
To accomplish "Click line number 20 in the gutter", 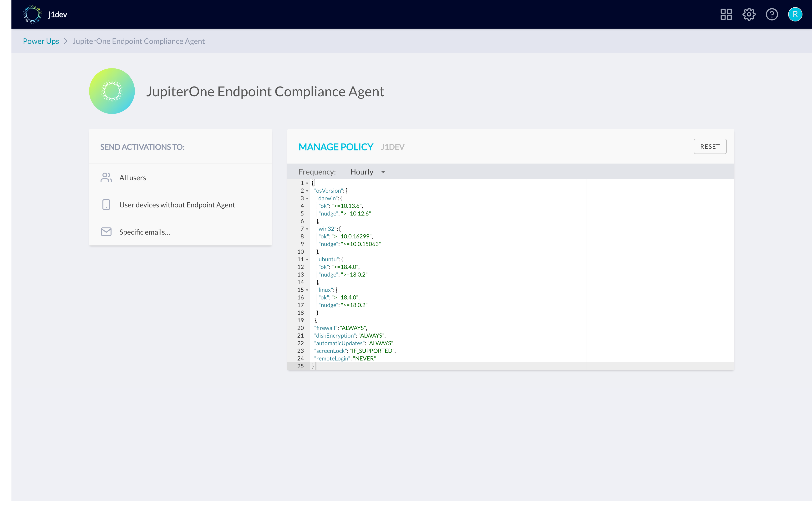I will [x=300, y=328].
